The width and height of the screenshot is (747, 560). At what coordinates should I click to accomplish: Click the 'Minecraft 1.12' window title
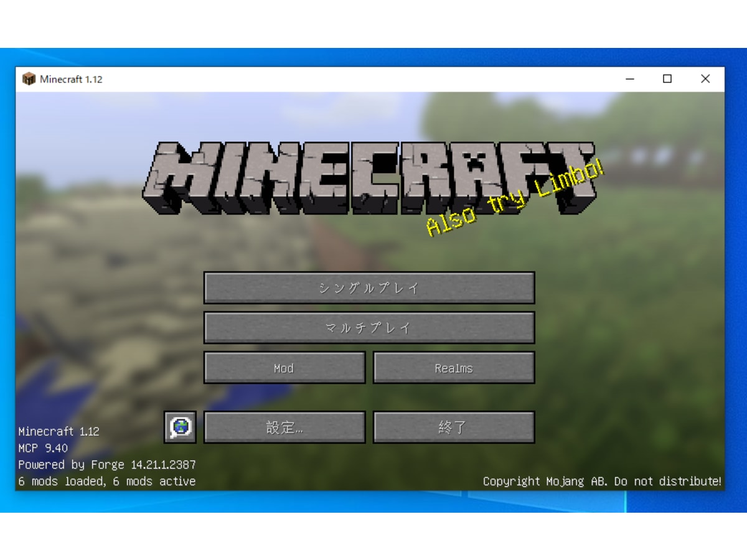coord(71,79)
